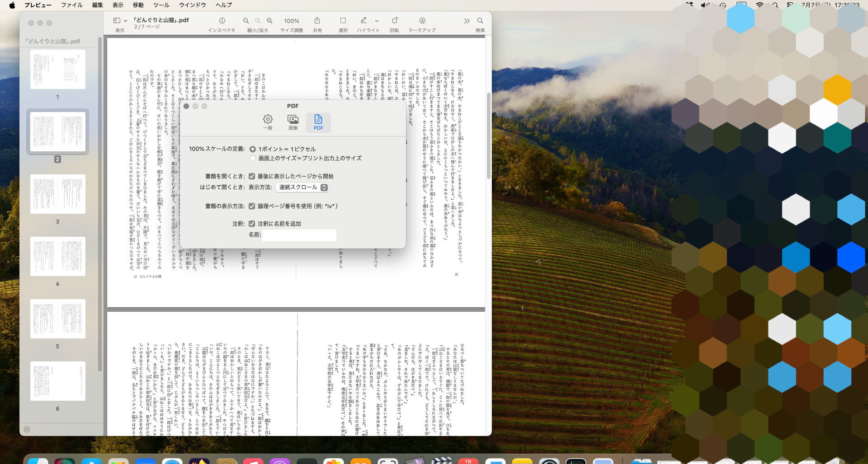Toggle 注釈に名前を追加 checkbox
Image resolution: width=868 pixels, height=464 pixels.
(x=252, y=224)
